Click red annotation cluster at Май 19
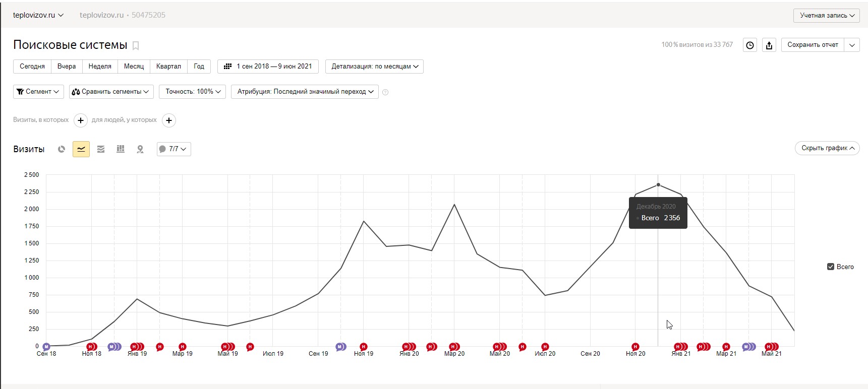 228,347
